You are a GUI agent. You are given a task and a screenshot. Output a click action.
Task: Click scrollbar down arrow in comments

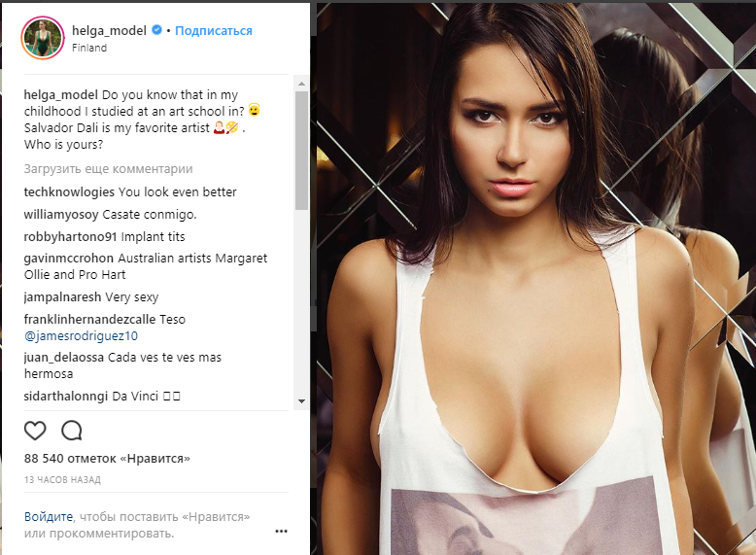[302, 401]
